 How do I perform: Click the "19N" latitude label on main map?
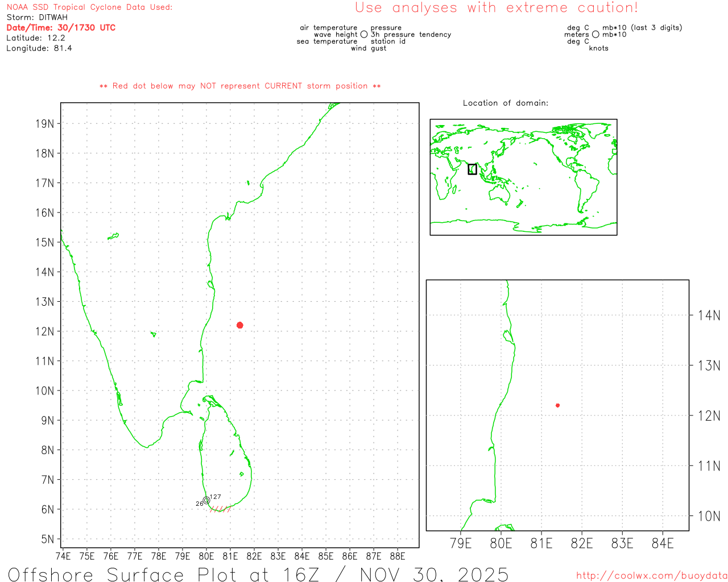click(x=45, y=124)
